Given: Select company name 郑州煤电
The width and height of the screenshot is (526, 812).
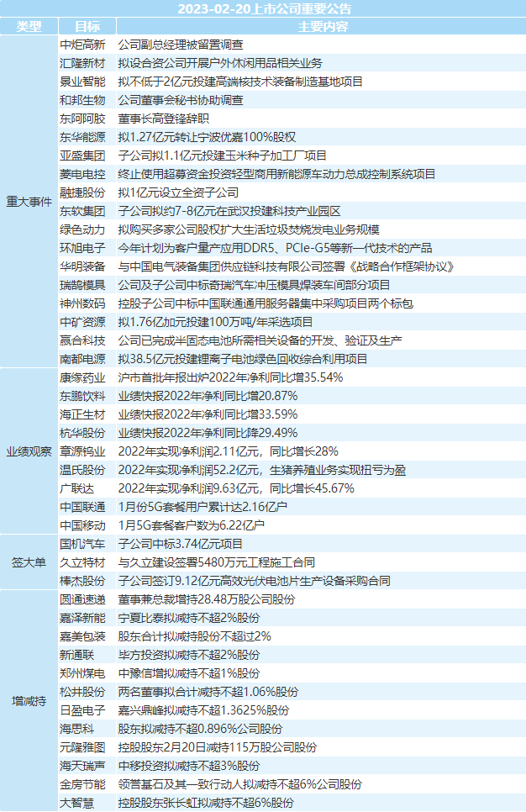Looking at the screenshot, I should [82, 674].
